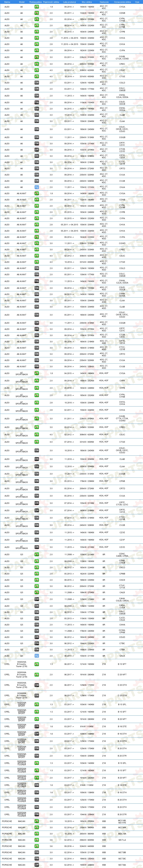Click diesel ON icon in Audi A6 sedan CGQB row
Screen dimensions: 143x868
(37, 137)
